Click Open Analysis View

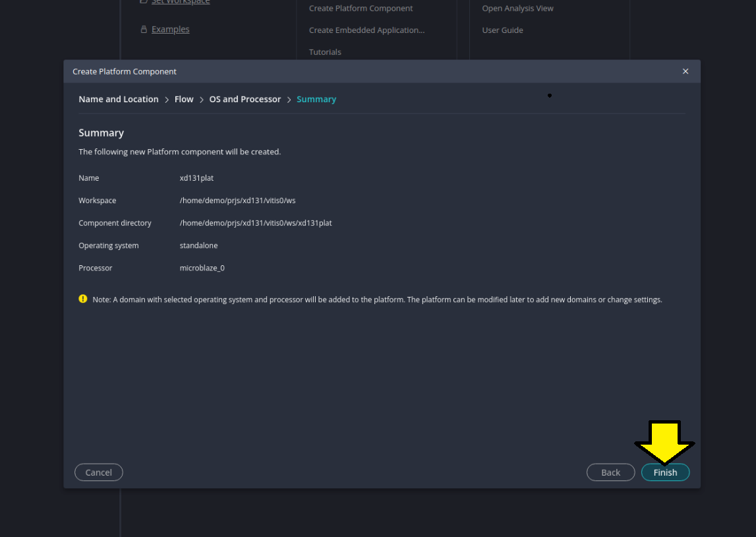pos(517,8)
